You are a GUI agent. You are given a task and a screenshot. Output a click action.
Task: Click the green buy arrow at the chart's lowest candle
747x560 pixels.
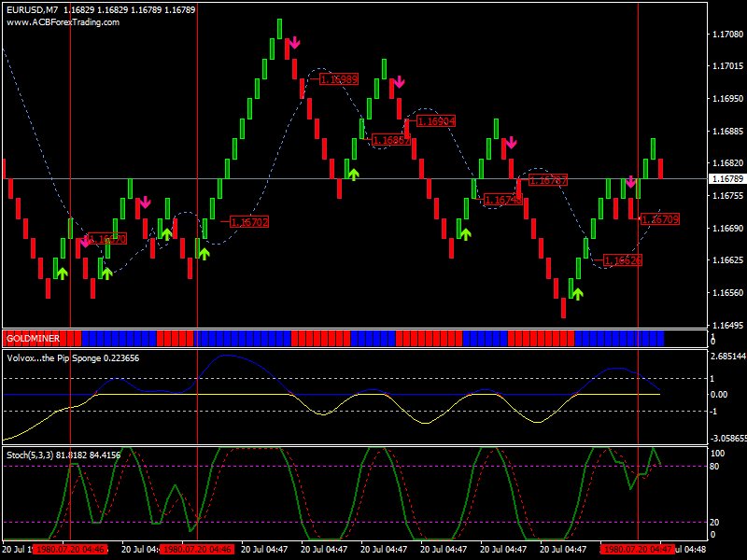(577, 293)
